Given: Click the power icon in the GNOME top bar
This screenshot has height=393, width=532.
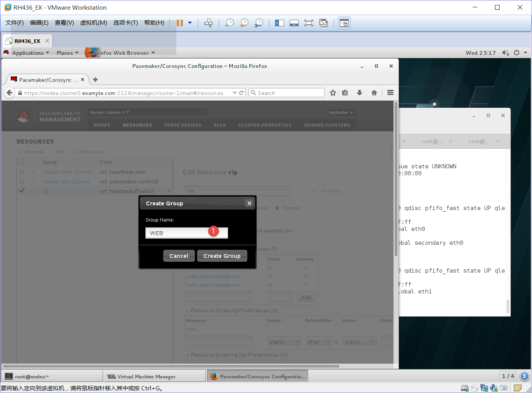Looking at the screenshot, I should click(517, 53).
